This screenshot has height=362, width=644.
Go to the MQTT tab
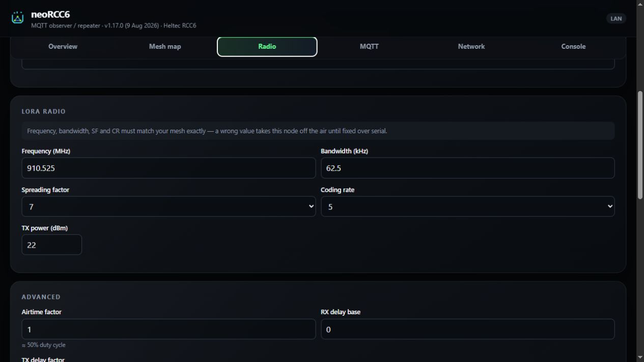[x=369, y=46]
